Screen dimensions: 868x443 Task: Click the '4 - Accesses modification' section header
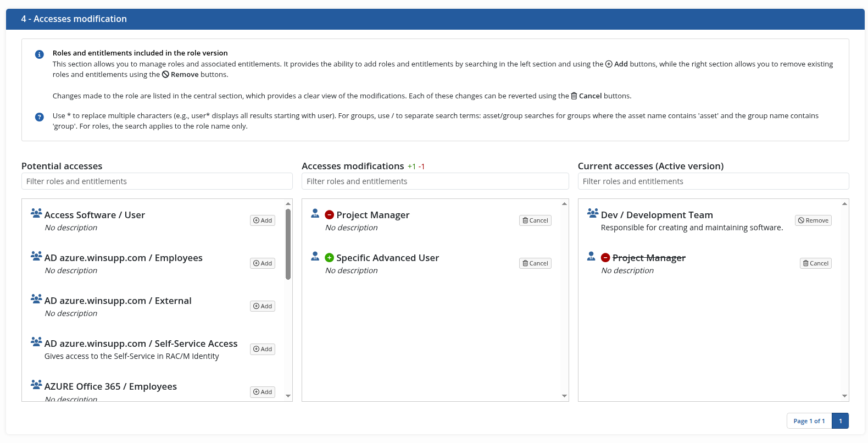pos(435,19)
